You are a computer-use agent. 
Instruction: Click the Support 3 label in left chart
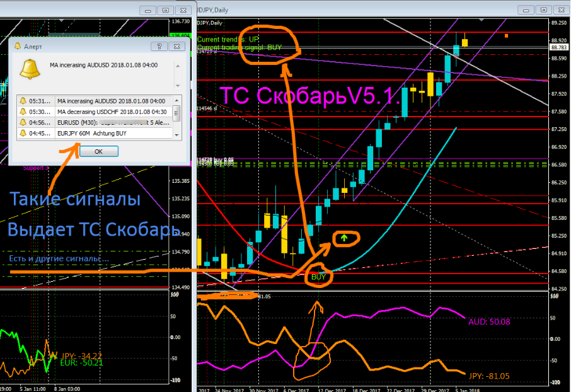36,168
